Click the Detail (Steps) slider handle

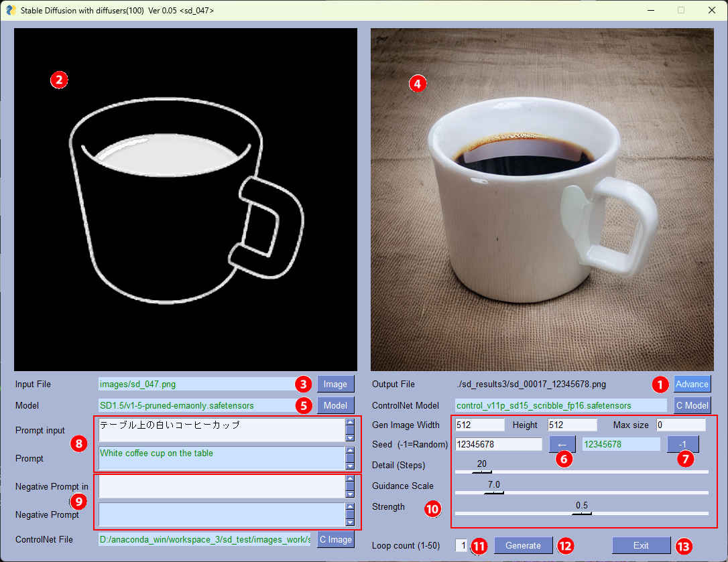(x=481, y=472)
